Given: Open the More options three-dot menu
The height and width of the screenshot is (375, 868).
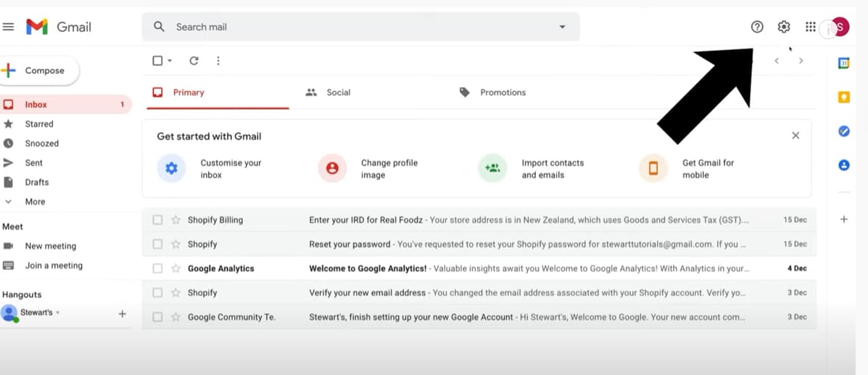Looking at the screenshot, I should 218,61.
